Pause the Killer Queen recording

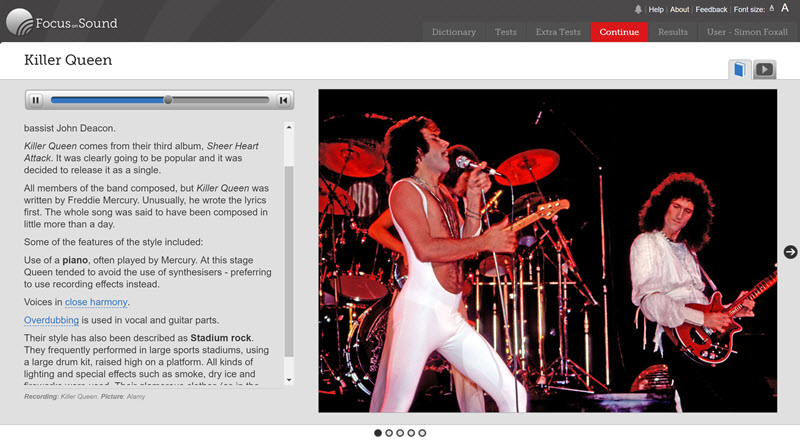[x=35, y=100]
